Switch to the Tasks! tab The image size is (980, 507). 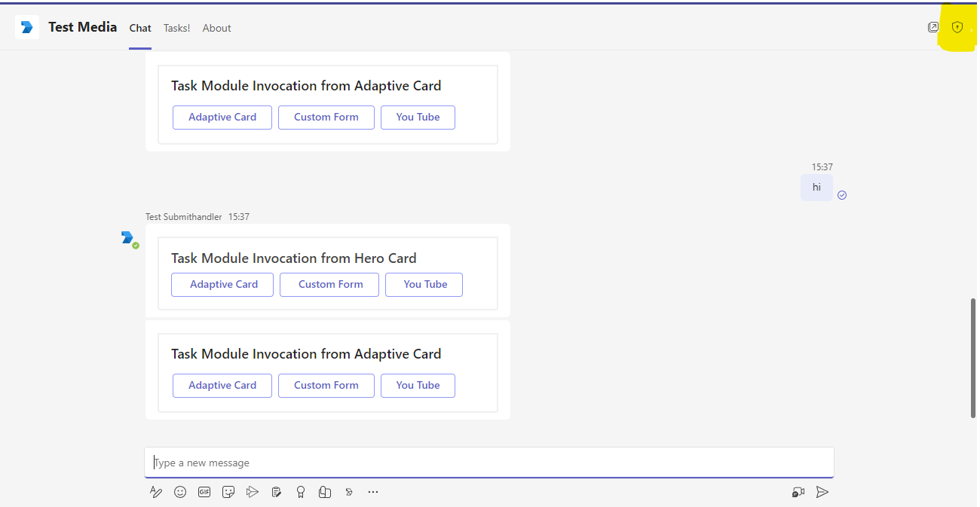tap(176, 28)
